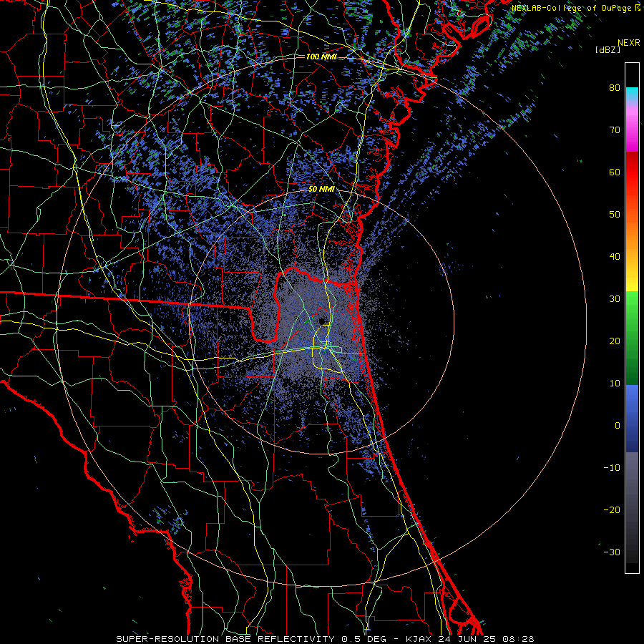Image resolution: width=644 pixels, height=644 pixels.
Task: Click the "50 NMI" range ring label
Action: (x=321, y=189)
